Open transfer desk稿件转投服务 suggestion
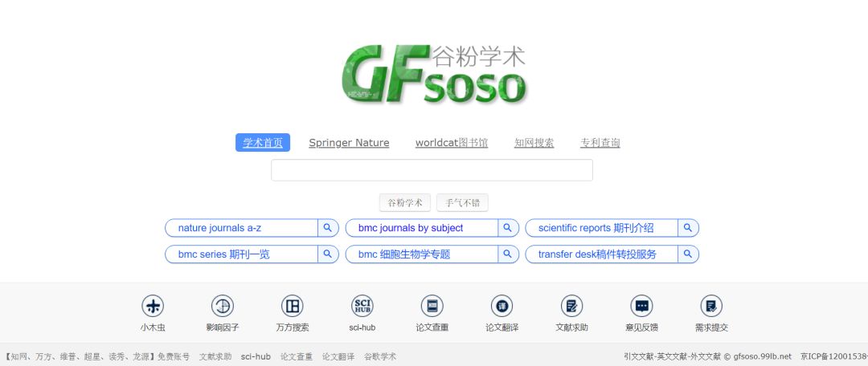Image resolution: width=868 pixels, height=366 pixels. click(597, 254)
